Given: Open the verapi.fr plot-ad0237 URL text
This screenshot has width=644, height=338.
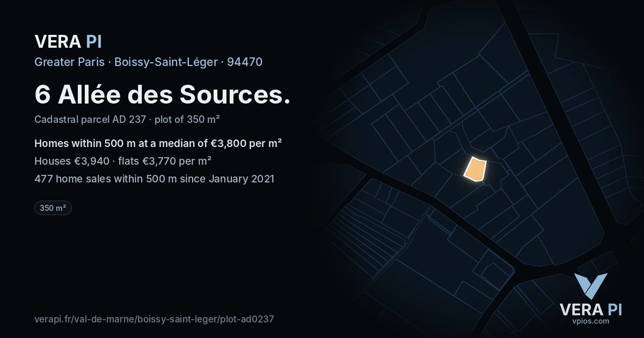Looking at the screenshot, I should [154, 319].
